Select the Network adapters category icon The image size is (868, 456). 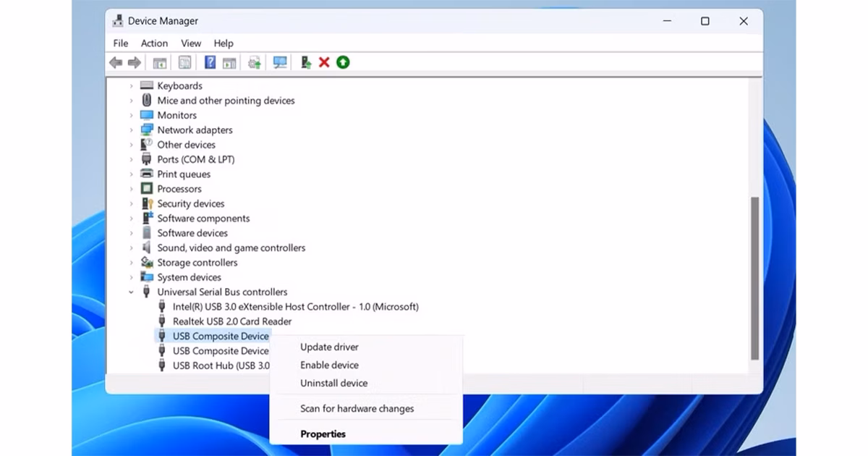click(x=147, y=130)
